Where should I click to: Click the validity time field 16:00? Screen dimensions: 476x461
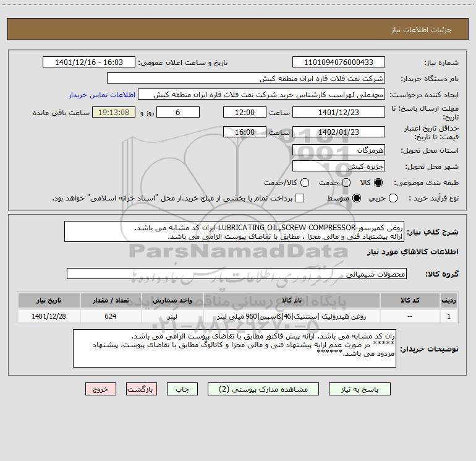pyautogui.click(x=245, y=132)
